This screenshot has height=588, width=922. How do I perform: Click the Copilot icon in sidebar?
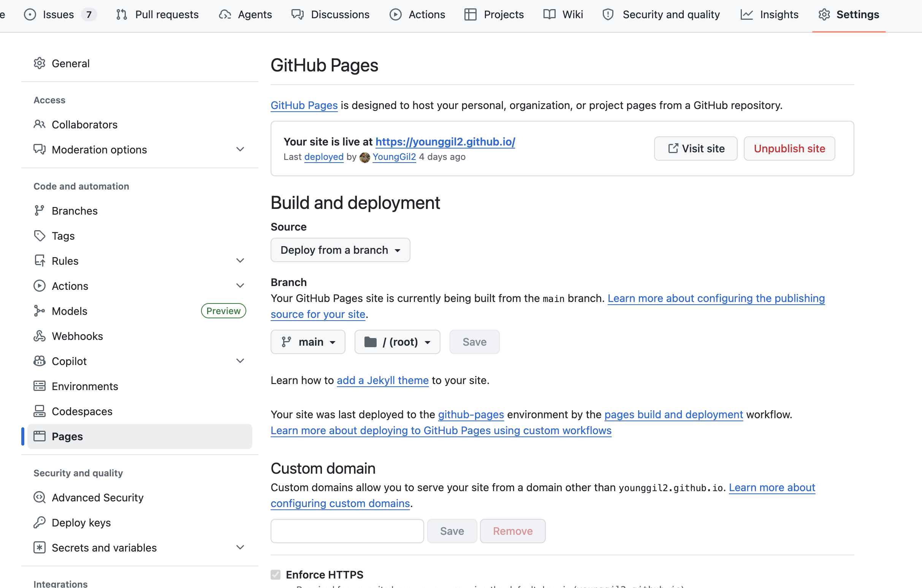coord(40,361)
